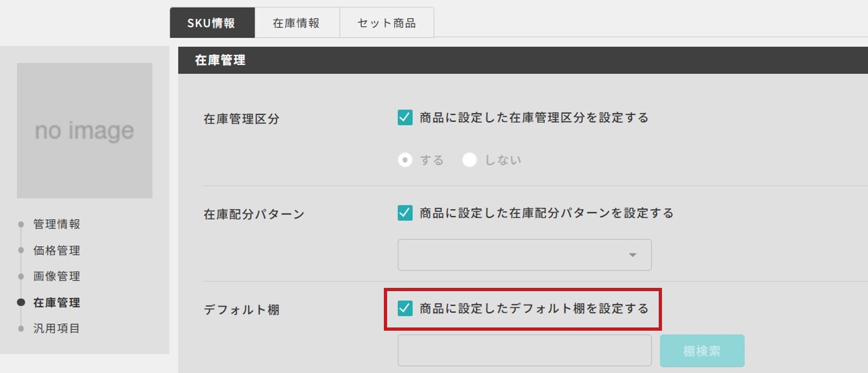Select the する radio button
The image size is (868, 373).
[405, 160]
